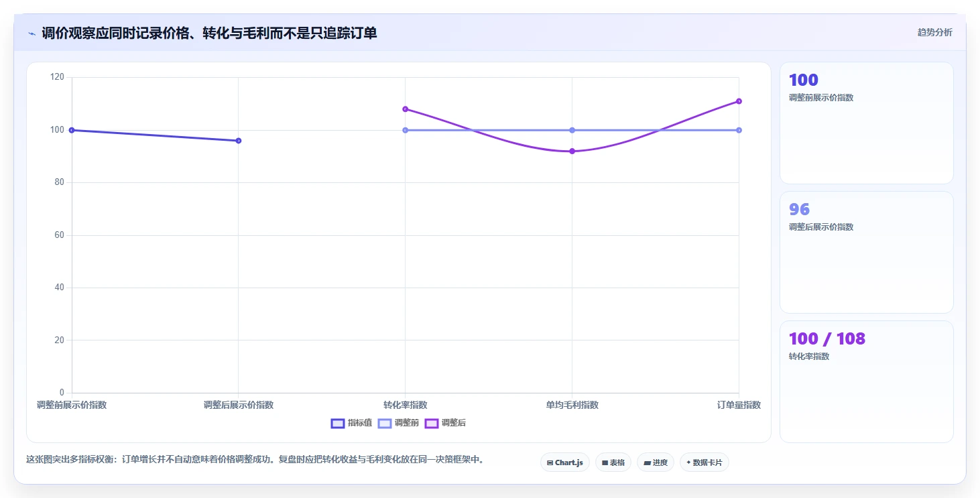Image resolution: width=980 pixels, height=498 pixels.
Task: Toggle the 调整前 legend series
Action: tap(398, 423)
